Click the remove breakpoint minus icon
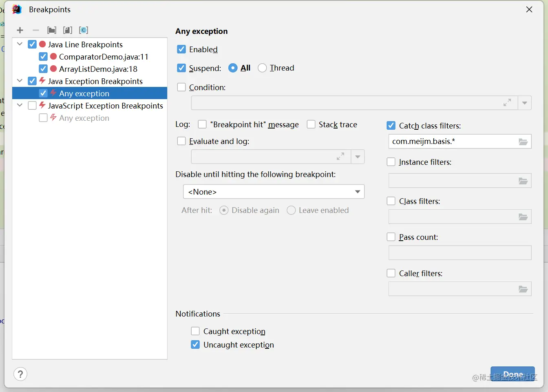548x392 pixels. [36, 30]
